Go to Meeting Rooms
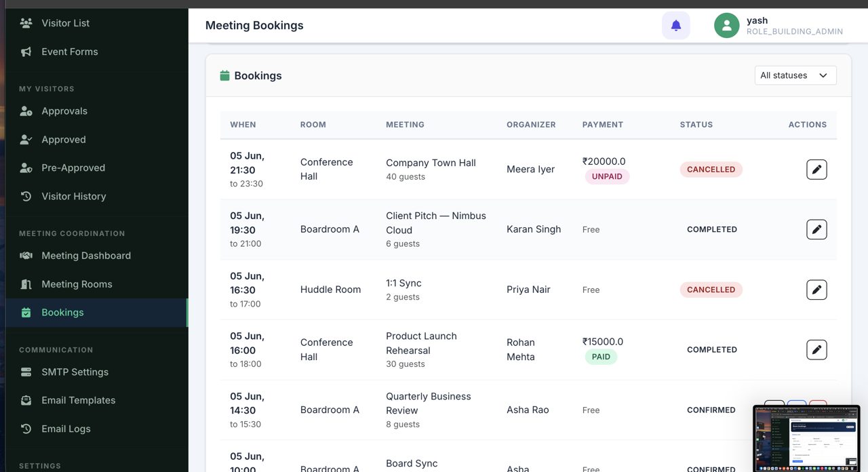The height and width of the screenshot is (472, 868). (97, 284)
